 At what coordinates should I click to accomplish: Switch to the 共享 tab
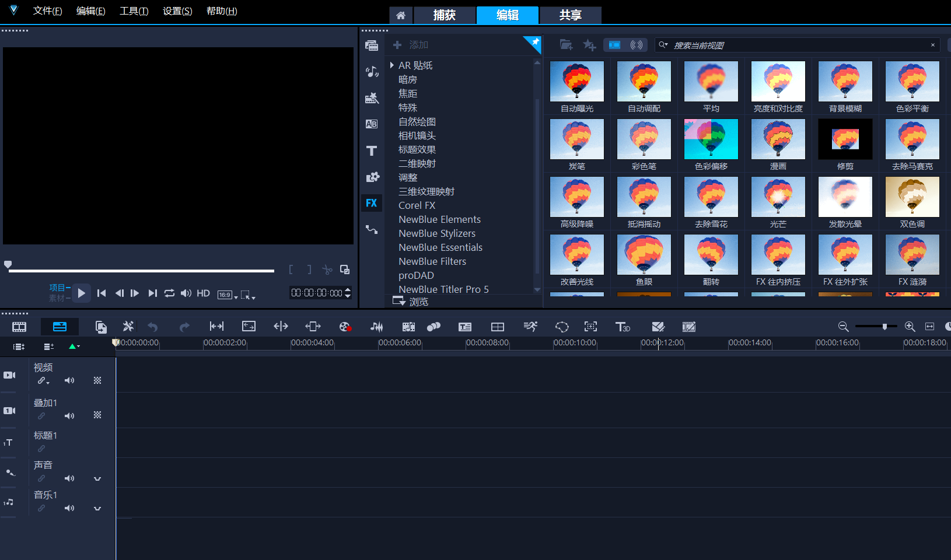tap(570, 15)
